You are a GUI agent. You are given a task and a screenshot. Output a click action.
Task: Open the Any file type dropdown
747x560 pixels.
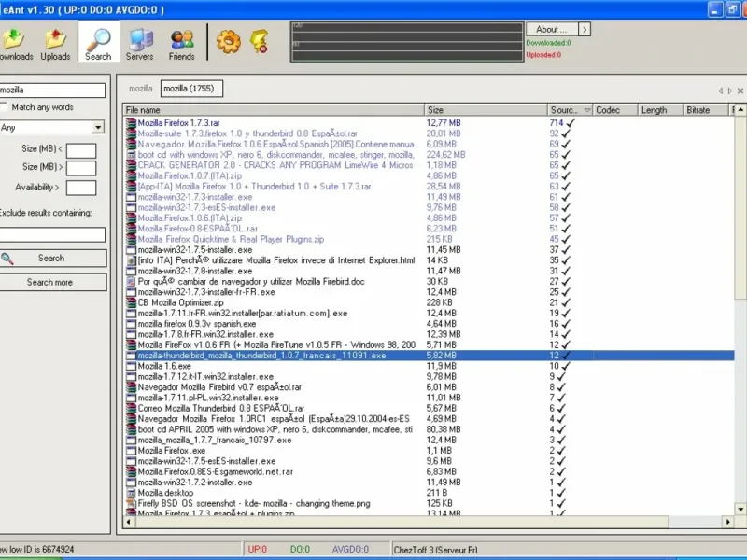[98, 128]
